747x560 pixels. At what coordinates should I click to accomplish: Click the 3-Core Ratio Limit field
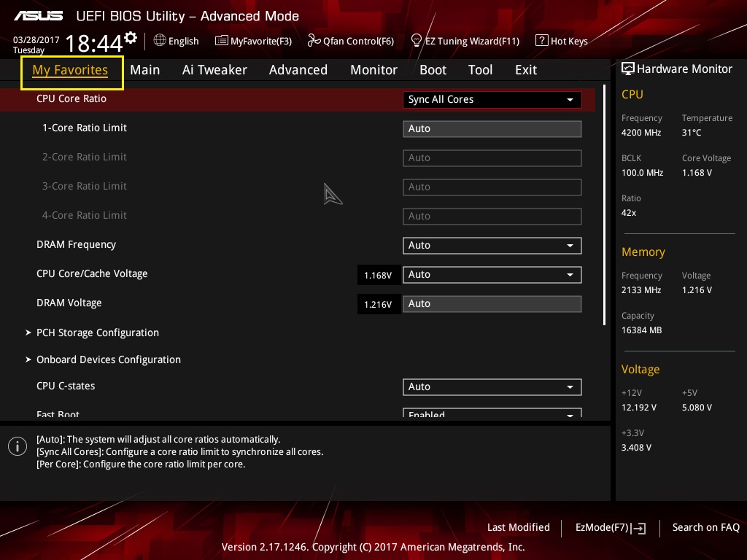click(492, 187)
